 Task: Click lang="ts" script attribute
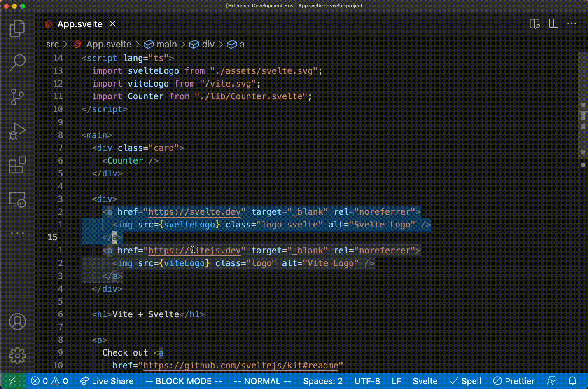pos(146,58)
